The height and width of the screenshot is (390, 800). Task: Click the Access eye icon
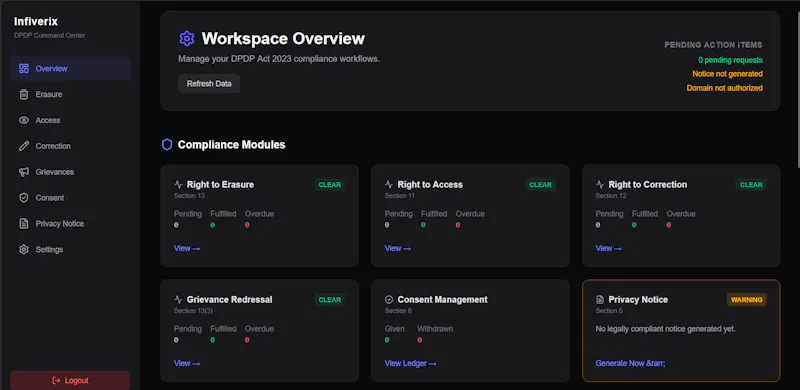click(x=23, y=120)
